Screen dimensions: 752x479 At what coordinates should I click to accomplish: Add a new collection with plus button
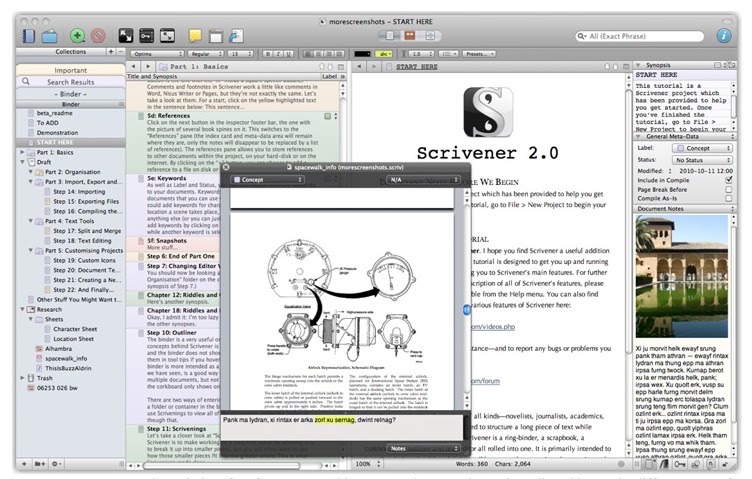pos(111,51)
